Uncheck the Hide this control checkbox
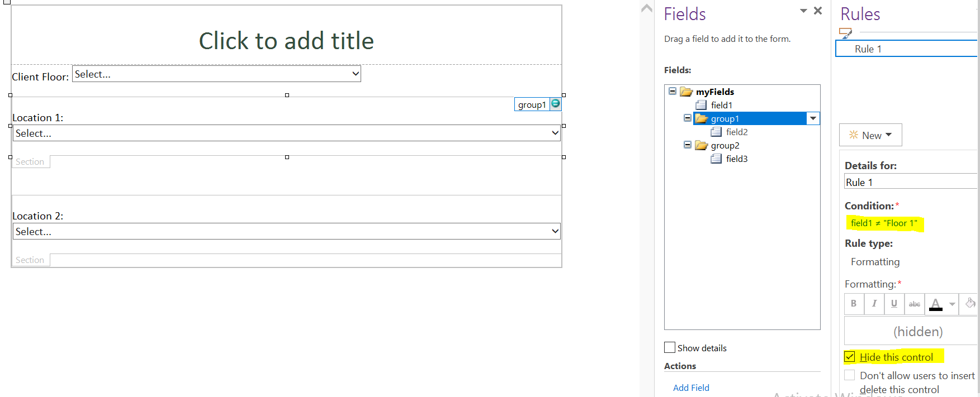Image resolution: width=980 pixels, height=397 pixels. [x=850, y=356]
